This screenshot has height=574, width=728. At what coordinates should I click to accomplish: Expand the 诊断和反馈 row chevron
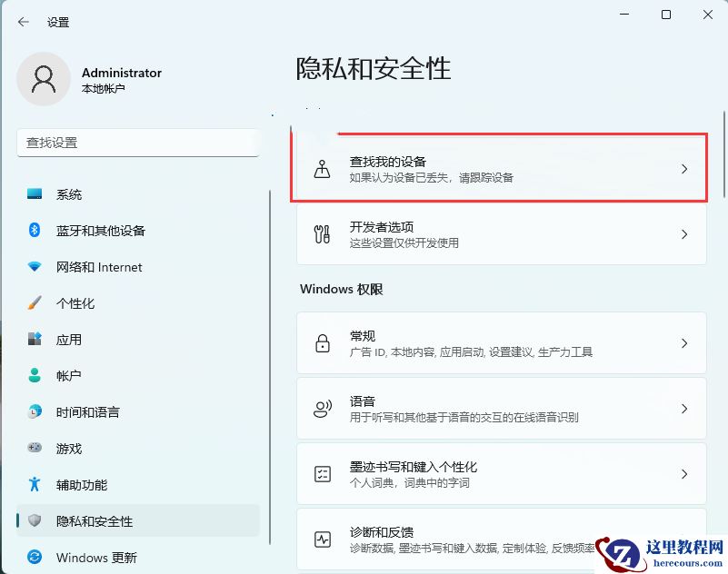click(684, 538)
